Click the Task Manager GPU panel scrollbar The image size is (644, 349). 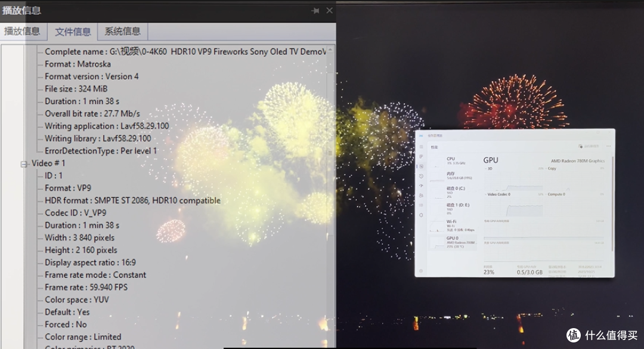tap(612, 203)
